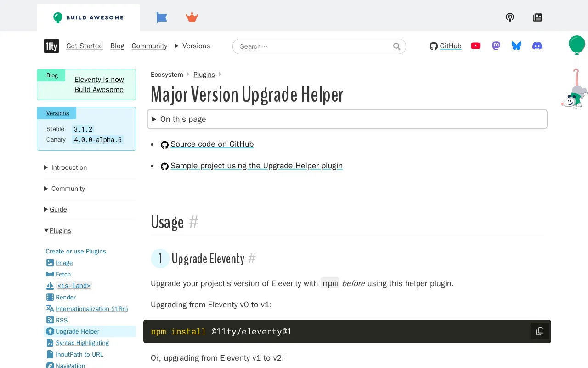Image resolution: width=588 pixels, height=368 pixels.
Task: Select Canary version 4.0.0-alpha.6
Action: point(98,140)
